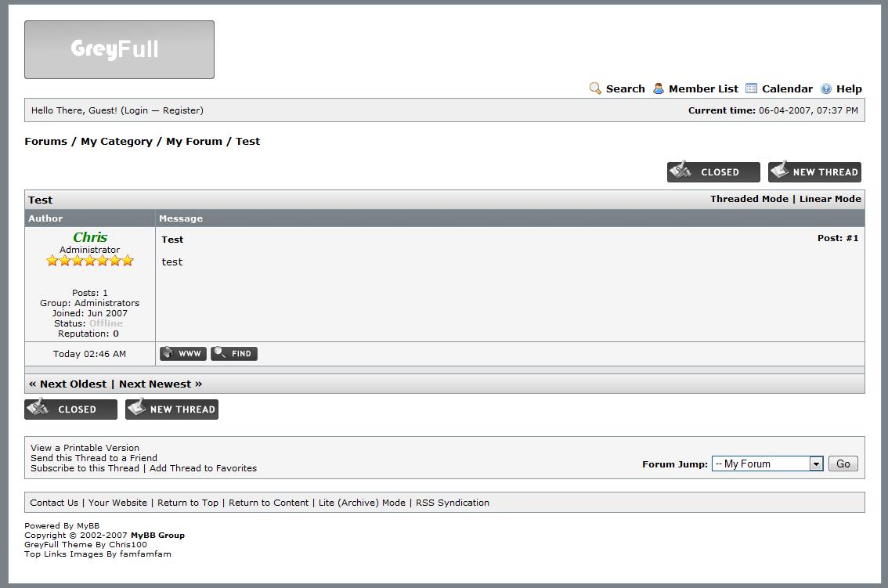The width and height of the screenshot is (888, 588).
Task: Open the RSS Syndication link
Action: 452,503
